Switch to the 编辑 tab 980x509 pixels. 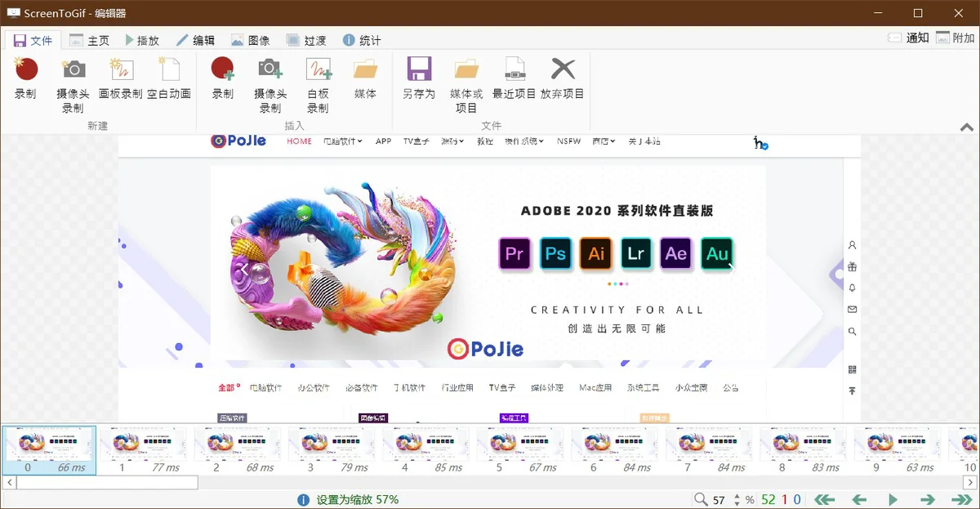194,40
